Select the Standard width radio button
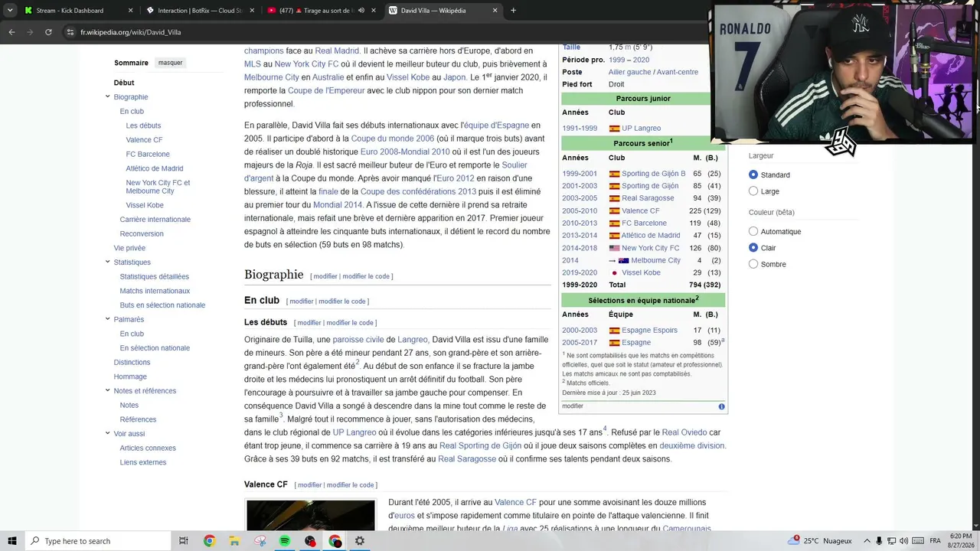 [753, 174]
